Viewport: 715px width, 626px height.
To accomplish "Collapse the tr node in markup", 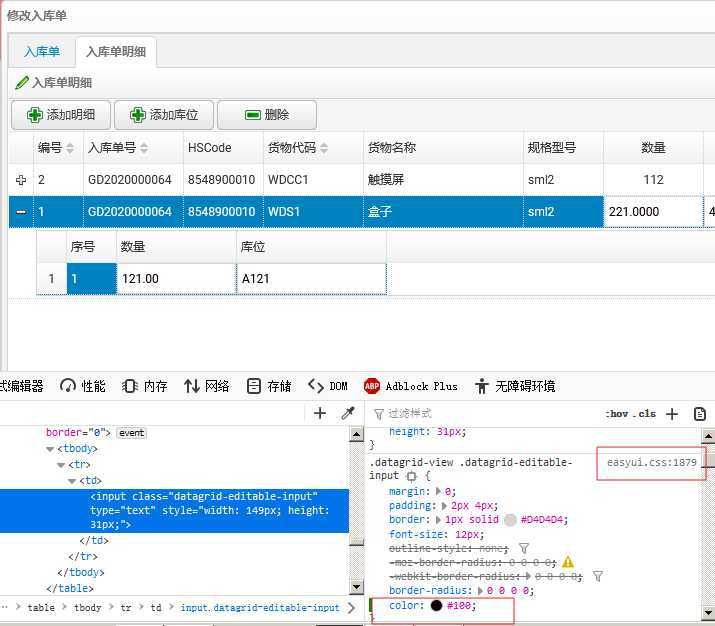I will (61, 465).
